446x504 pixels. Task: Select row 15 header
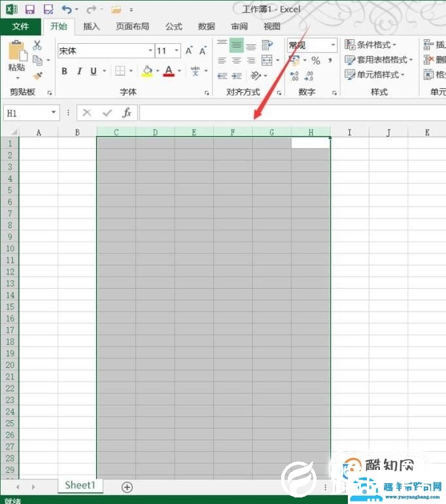tap(10, 307)
